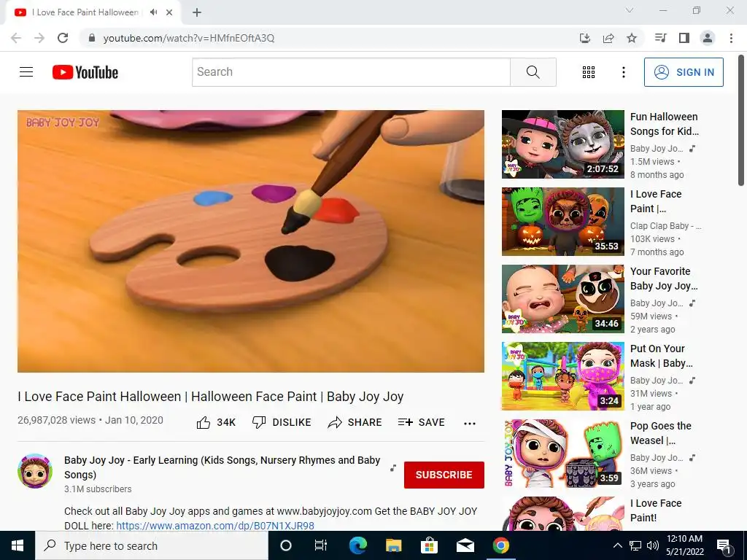Open the Baby Joy Joy channel name link

(222, 467)
